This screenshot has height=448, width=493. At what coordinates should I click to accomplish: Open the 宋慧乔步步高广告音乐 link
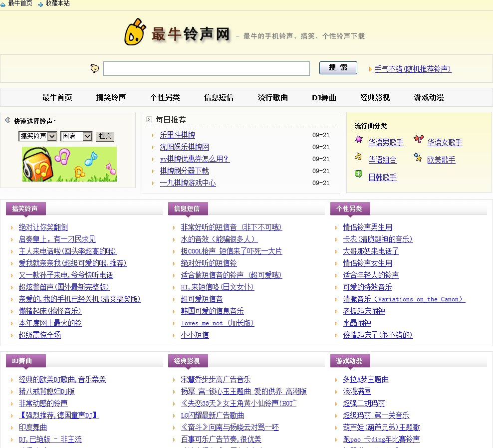pyautogui.click(x=216, y=380)
